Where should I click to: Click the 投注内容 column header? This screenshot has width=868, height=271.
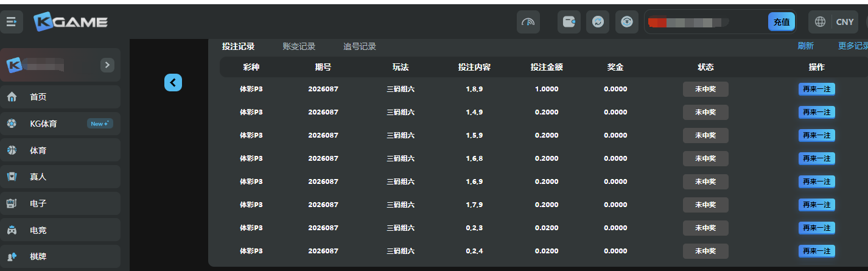(474, 67)
